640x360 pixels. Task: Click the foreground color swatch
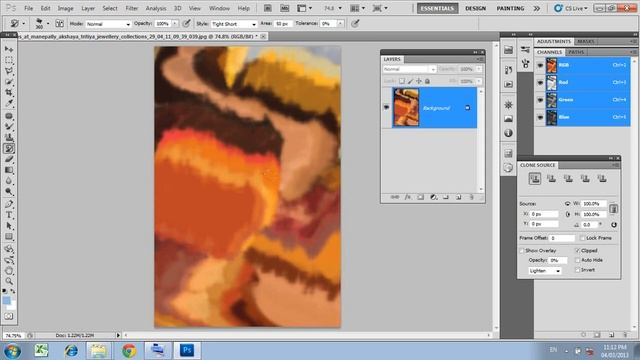click(x=7, y=301)
